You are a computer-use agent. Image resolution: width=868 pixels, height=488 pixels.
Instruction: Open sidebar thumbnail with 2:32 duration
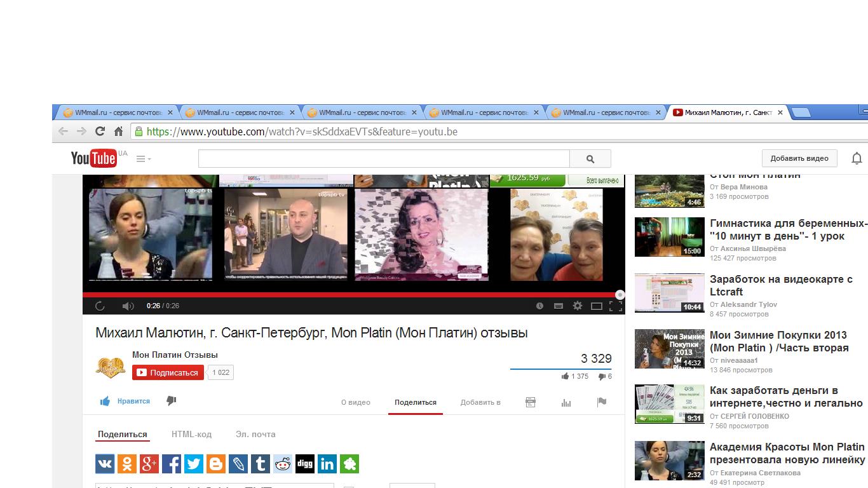pyautogui.click(x=670, y=461)
